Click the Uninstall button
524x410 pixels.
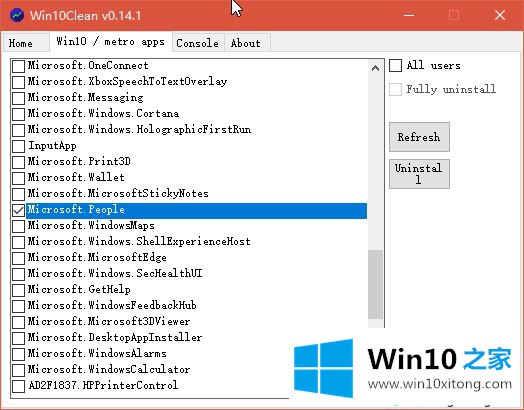point(419,174)
